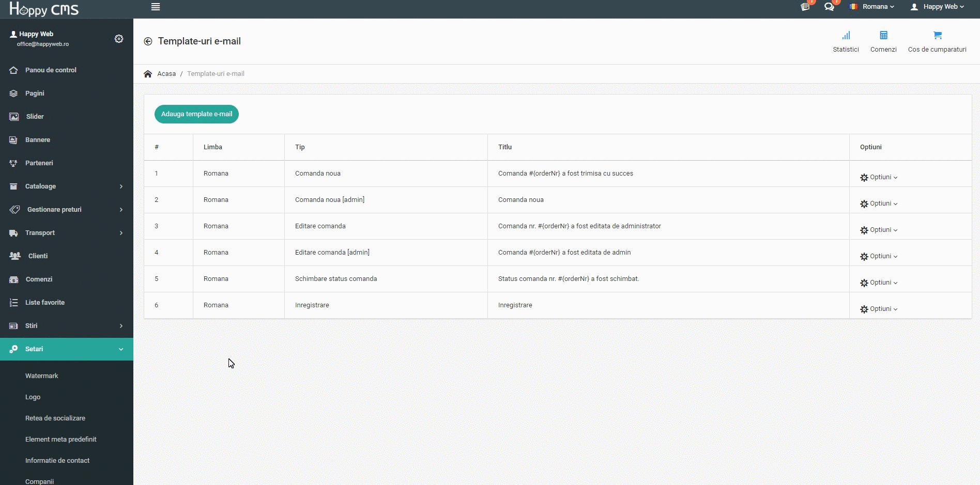Expand Cataloage submenu

[x=67, y=186]
